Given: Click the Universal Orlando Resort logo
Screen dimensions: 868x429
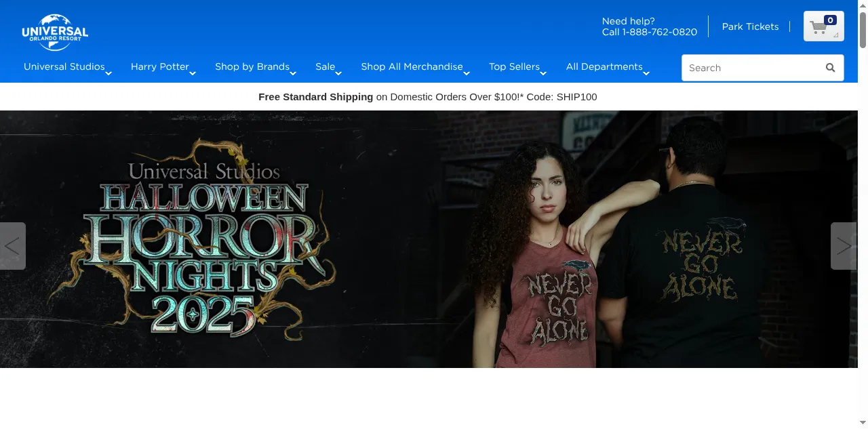Looking at the screenshot, I should [x=55, y=32].
